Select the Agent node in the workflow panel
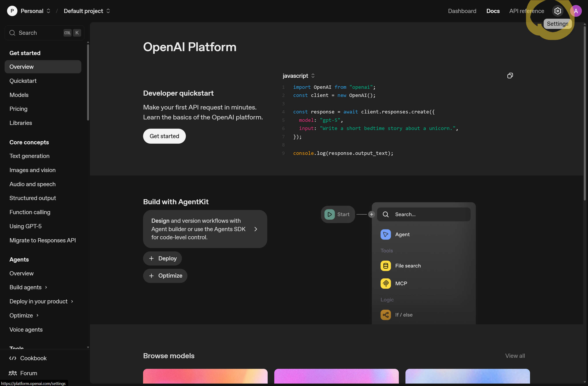 click(x=402, y=234)
